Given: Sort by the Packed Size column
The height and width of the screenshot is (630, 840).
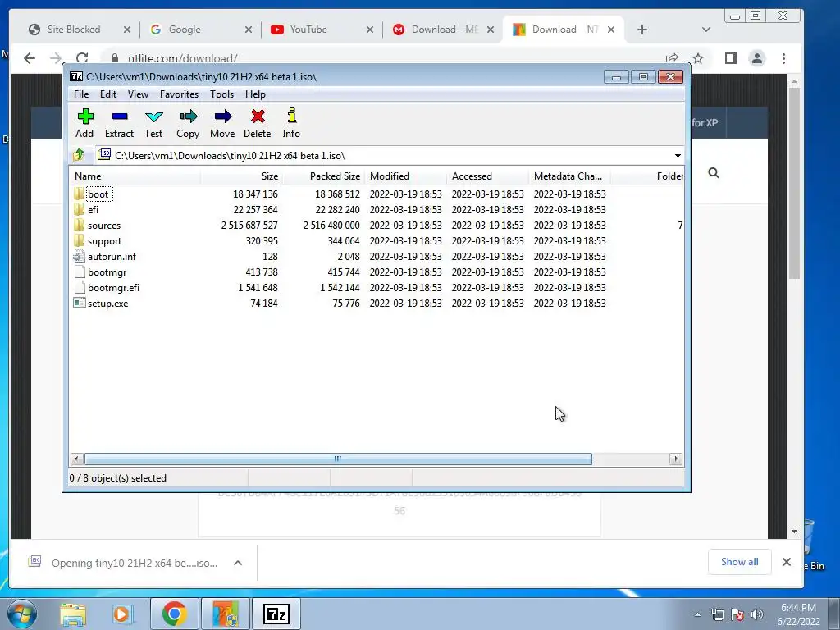Looking at the screenshot, I should [323, 176].
